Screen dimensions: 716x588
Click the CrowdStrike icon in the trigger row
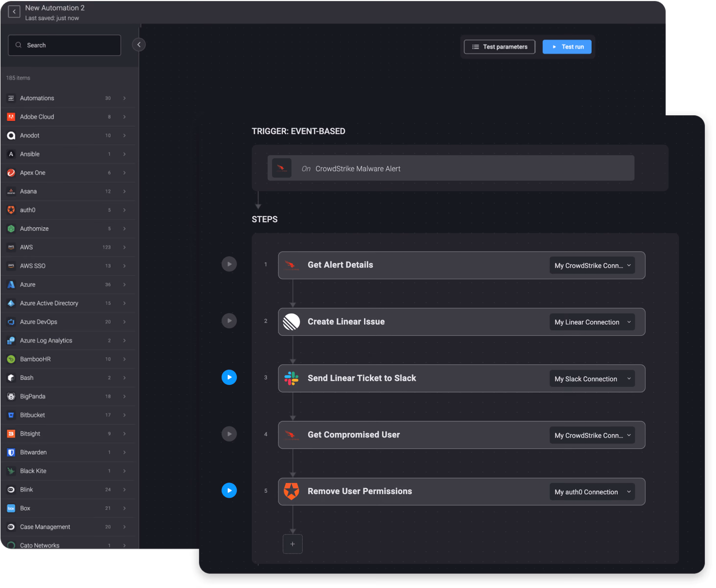[281, 168]
